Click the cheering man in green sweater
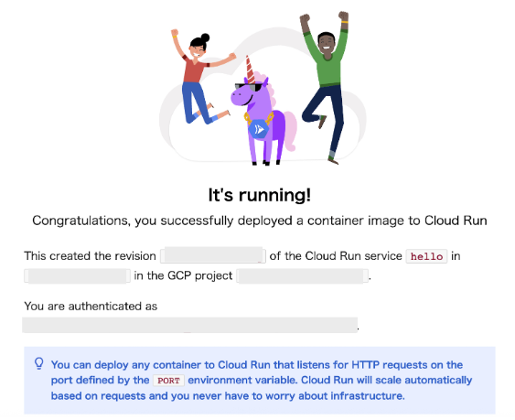 (x=325, y=87)
